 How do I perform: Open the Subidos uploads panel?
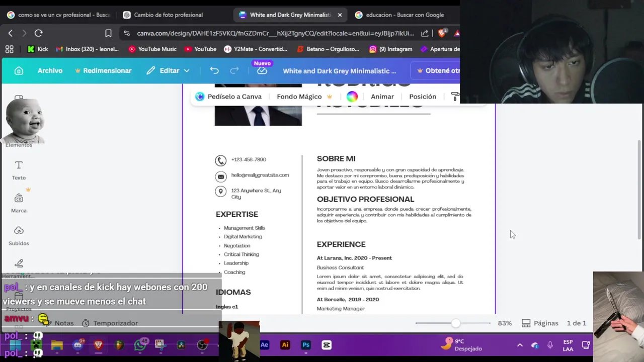click(x=19, y=236)
